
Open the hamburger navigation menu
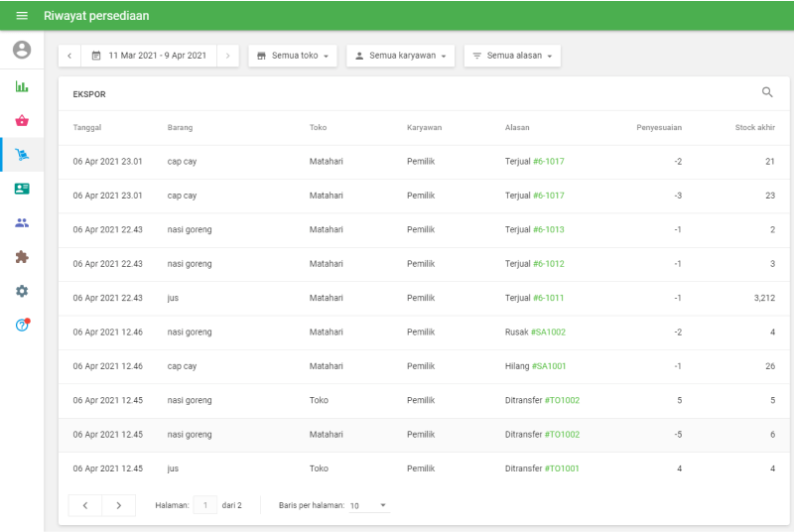22,16
